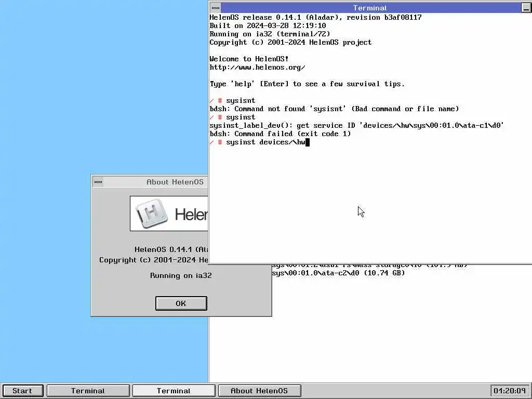
Task: Click the About HelenOS title bar
Action: [x=156, y=182]
